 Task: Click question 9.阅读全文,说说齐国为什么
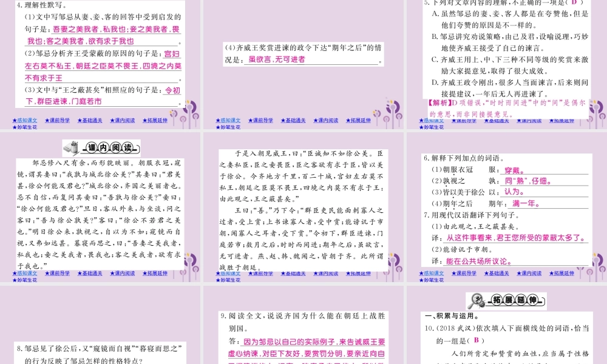[303, 322]
